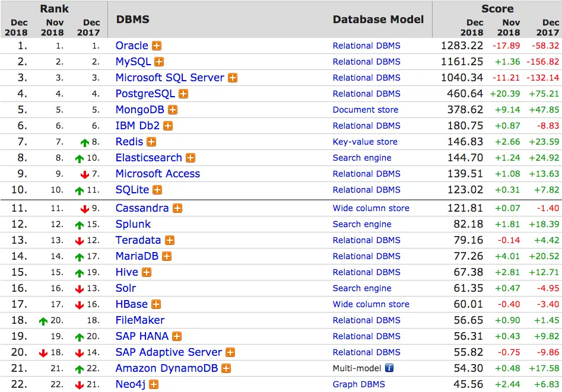Image resolution: width=562 pixels, height=392 pixels.
Task: Open the FileMaker link
Action: [x=140, y=320]
